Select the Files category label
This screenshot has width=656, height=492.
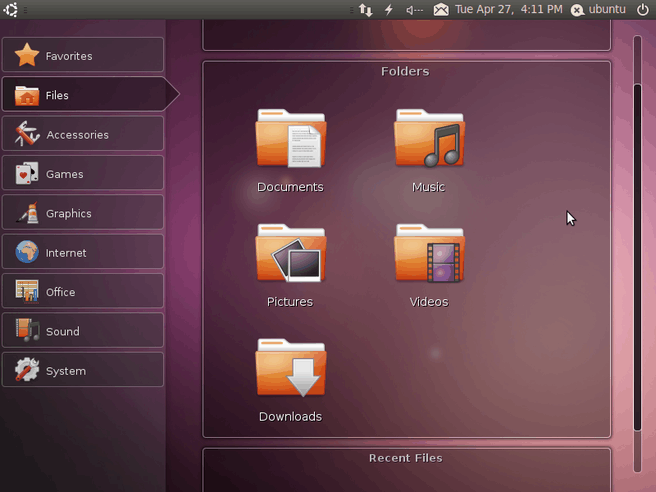pyautogui.click(x=57, y=95)
